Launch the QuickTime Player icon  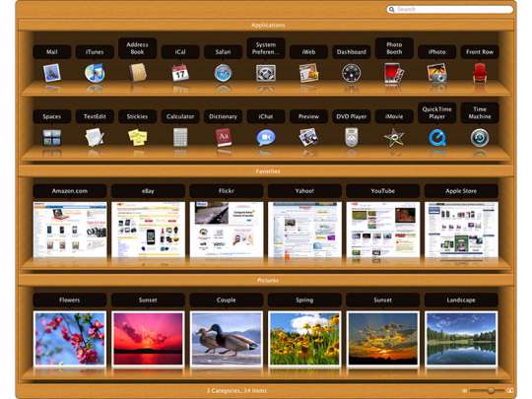click(437, 138)
